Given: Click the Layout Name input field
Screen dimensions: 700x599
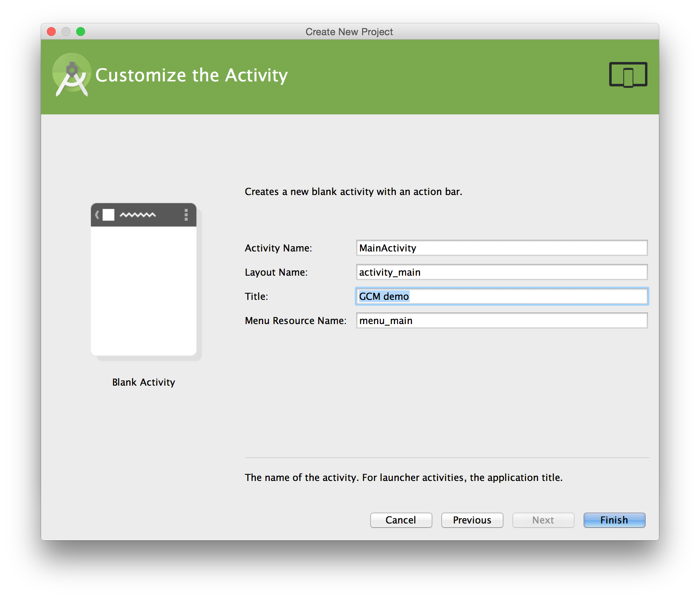Looking at the screenshot, I should tap(502, 272).
